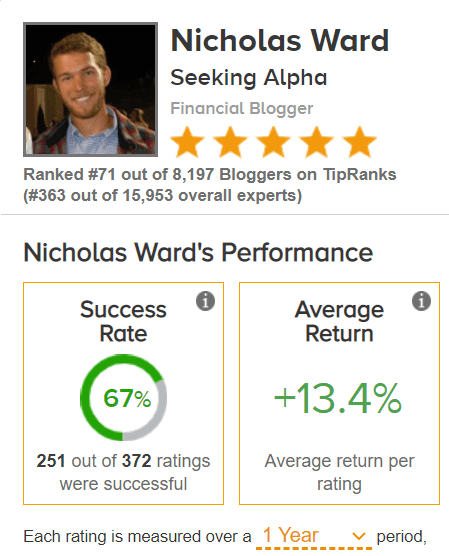Image resolution: width=449 pixels, height=556 pixels.
Task: Click the Success Rate info icon
Action: (205, 301)
